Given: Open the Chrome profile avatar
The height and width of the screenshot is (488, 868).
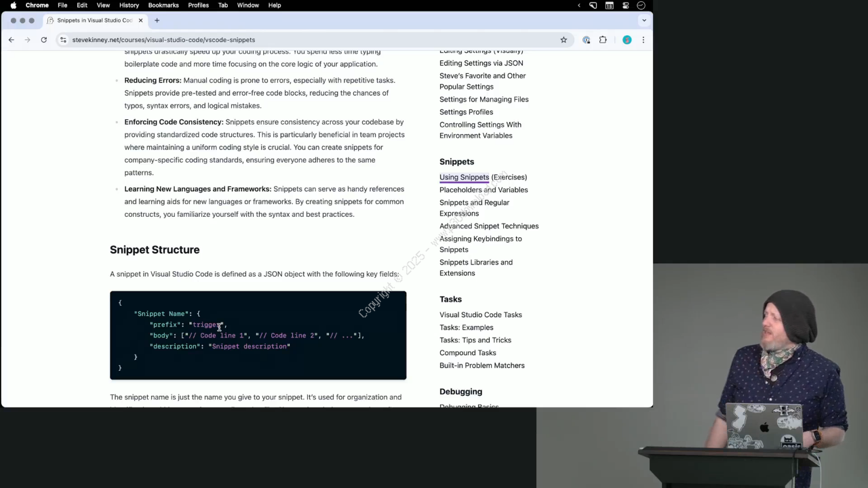Looking at the screenshot, I should click(x=627, y=40).
